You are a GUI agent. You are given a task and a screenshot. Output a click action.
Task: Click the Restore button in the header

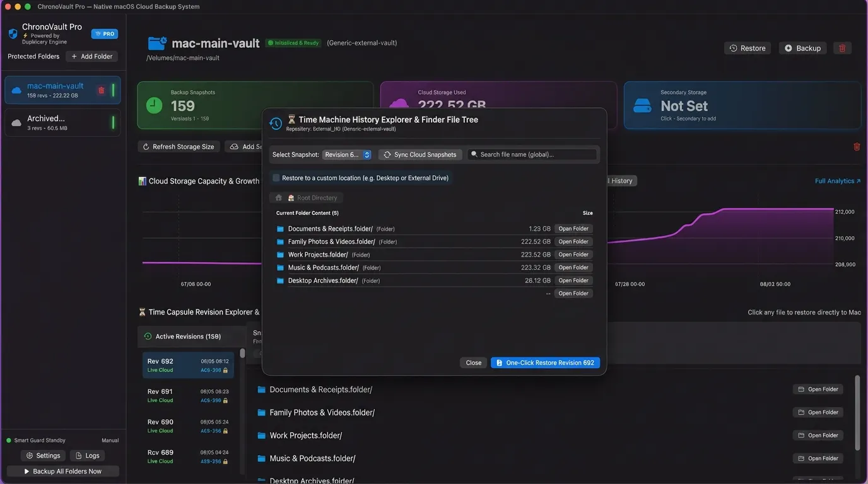(748, 48)
